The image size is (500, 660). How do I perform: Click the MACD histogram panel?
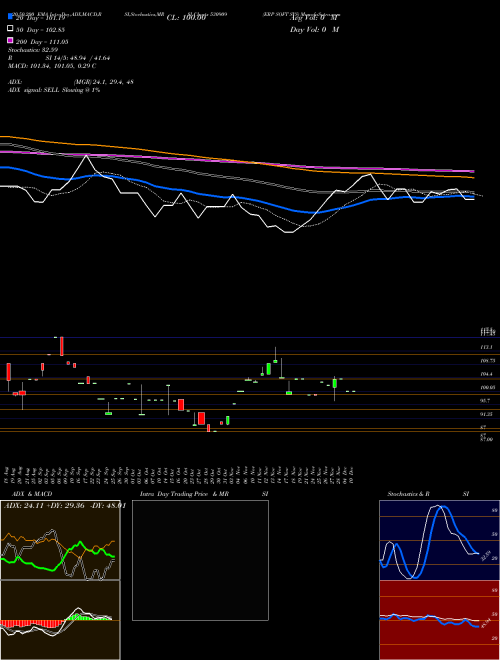(x=60, y=620)
